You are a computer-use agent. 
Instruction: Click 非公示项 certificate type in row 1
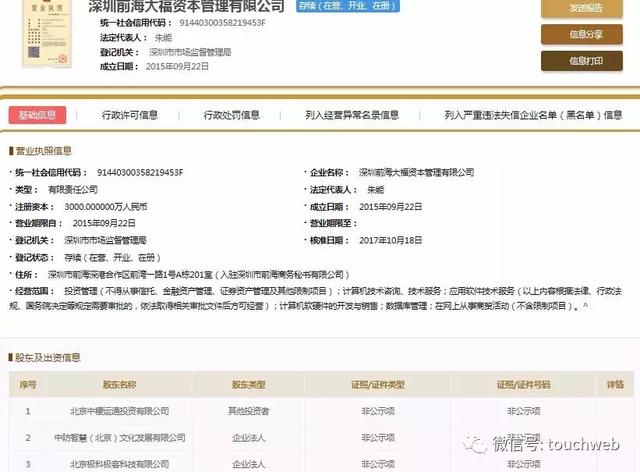[x=378, y=411]
